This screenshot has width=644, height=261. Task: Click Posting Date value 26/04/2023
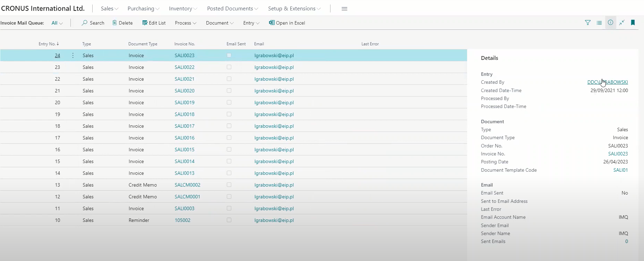coord(616,162)
